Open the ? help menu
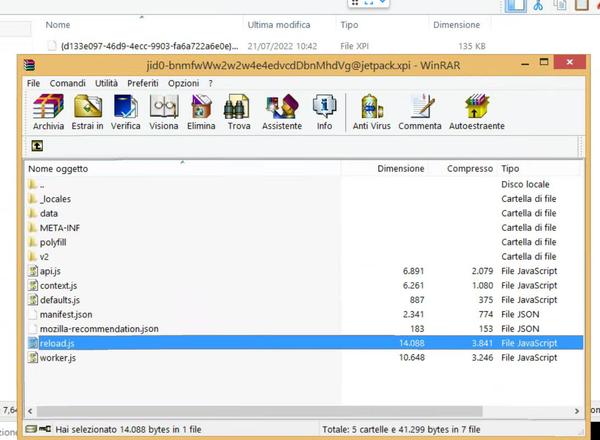This screenshot has height=440, width=600. 210,83
